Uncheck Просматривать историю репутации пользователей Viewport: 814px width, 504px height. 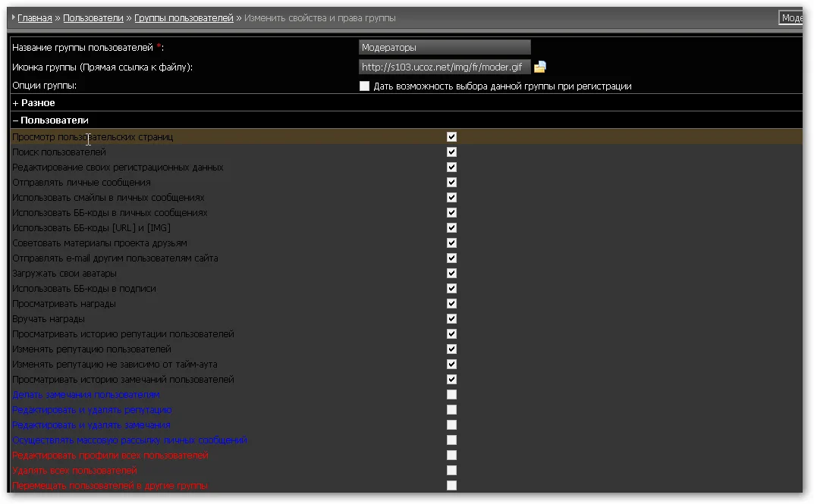[451, 334]
